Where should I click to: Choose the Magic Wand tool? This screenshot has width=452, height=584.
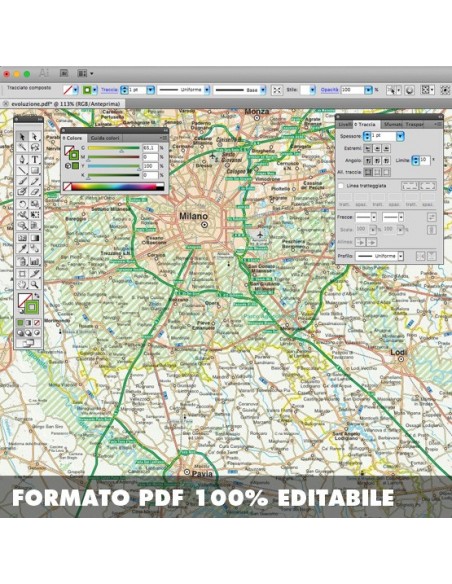22,147
